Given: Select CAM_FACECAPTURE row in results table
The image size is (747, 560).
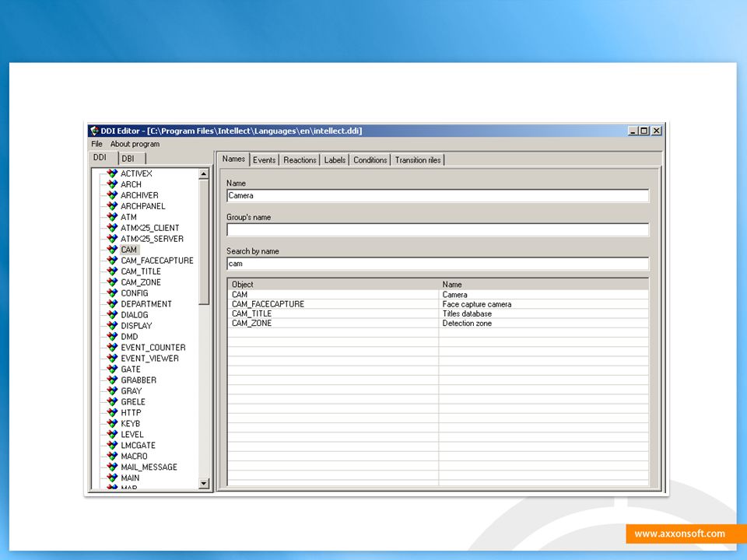Looking at the screenshot, I should click(x=438, y=304).
